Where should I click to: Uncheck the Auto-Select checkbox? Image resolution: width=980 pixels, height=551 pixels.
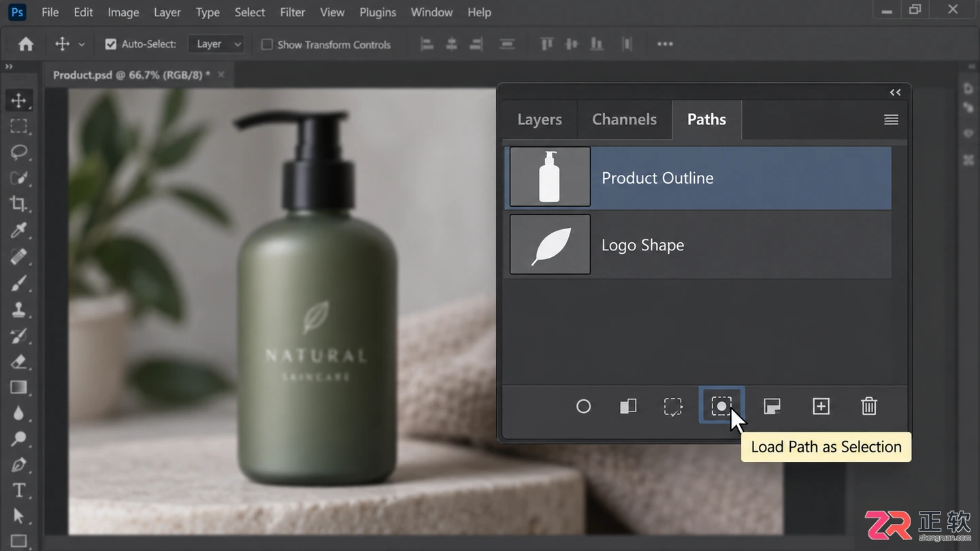coord(110,44)
